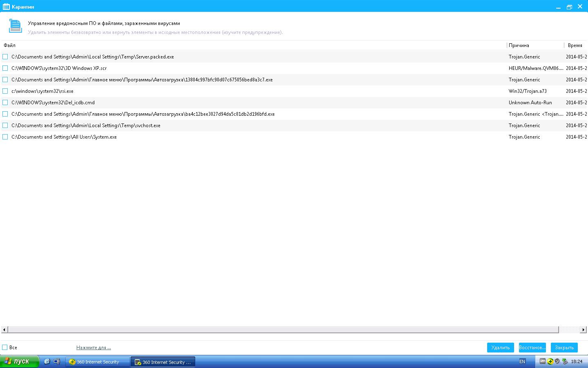Toggle the Все select-all checkbox
The height and width of the screenshot is (368, 588).
(5, 348)
